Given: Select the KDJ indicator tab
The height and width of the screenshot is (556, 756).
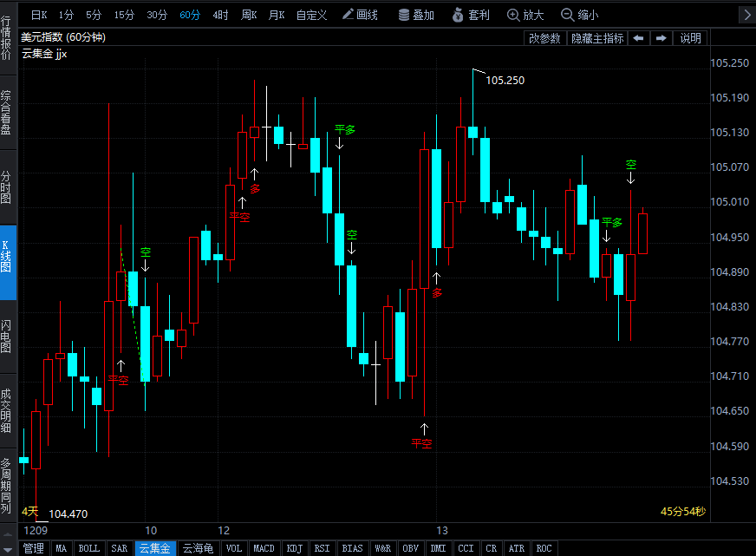Looking at the screenshot, I should (x=295, y=548).
